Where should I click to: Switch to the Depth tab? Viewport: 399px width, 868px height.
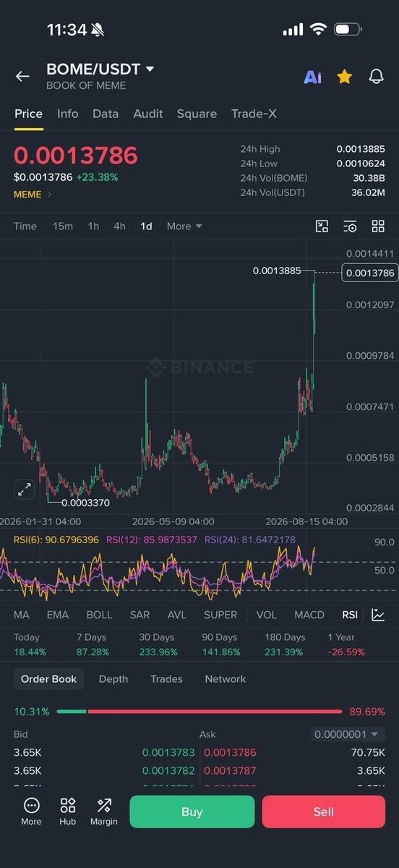(113, 679)
